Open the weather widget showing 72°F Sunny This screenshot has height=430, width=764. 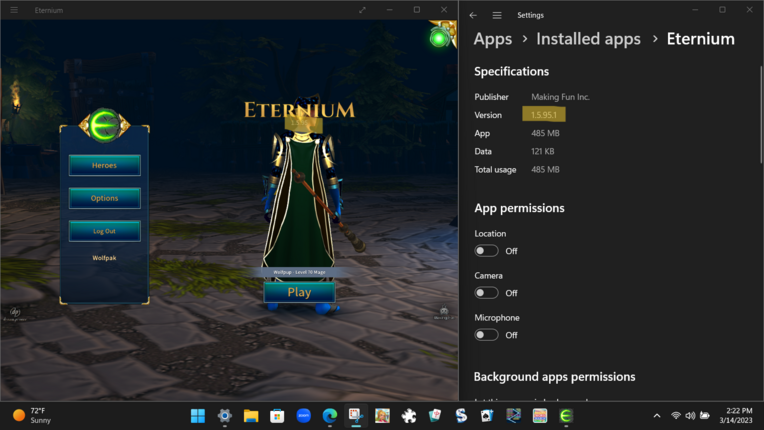(x=32, y=415)
